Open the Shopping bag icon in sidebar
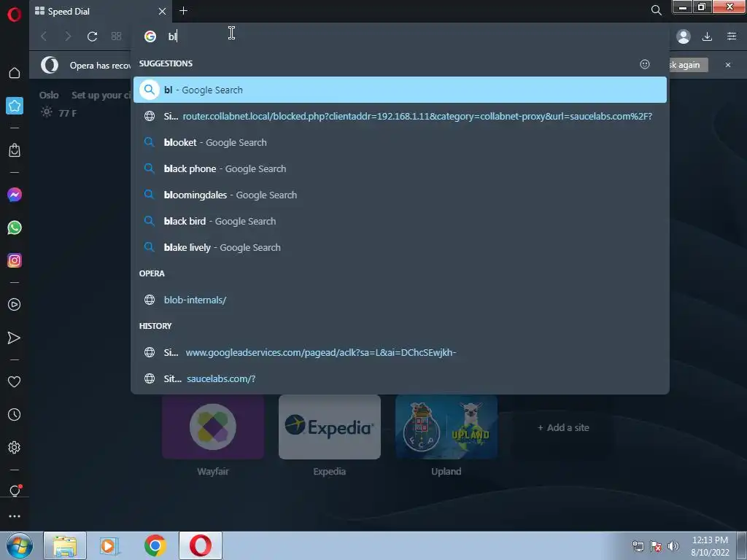Image resolution: width=747 pixels, height=560 pixels. coord(15,150)
